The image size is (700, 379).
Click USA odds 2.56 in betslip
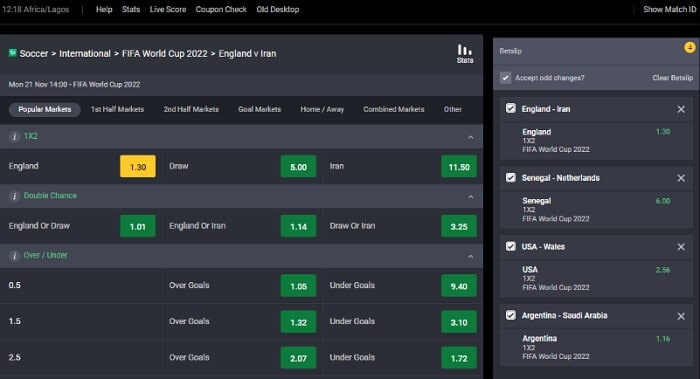(663, 270)
